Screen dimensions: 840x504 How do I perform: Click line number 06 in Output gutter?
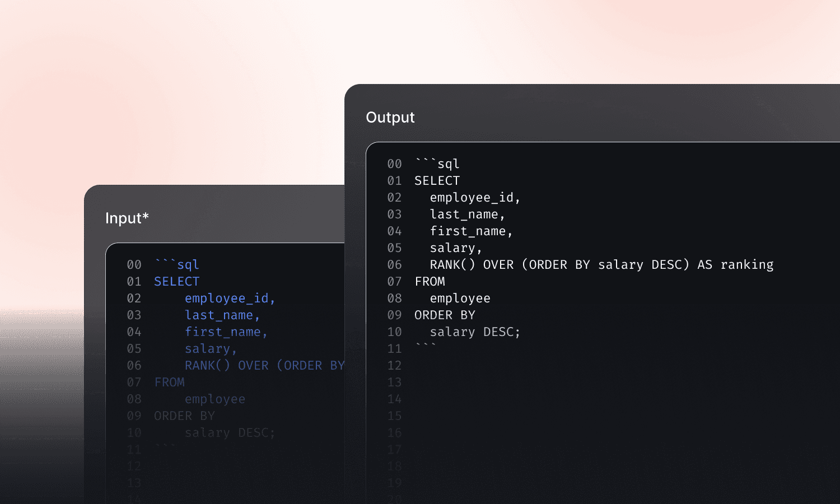click(x=394, y=264)
